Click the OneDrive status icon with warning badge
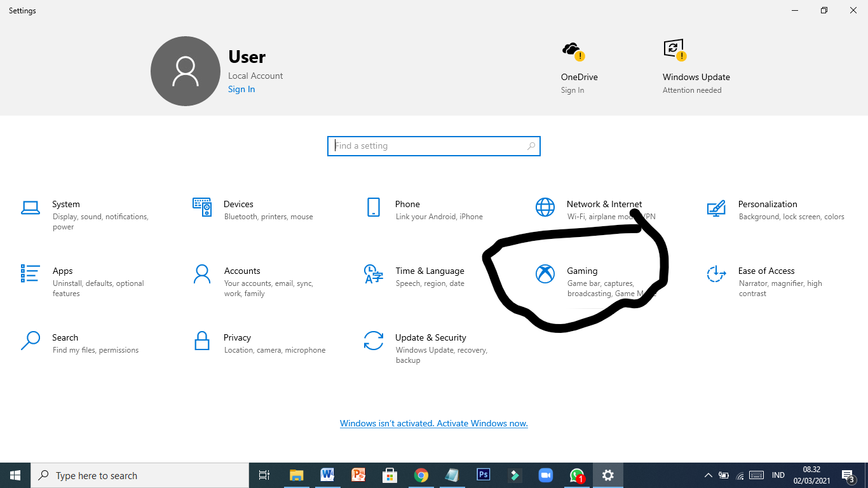The width and height of the screenshot is (868, 488). point(571,48)
